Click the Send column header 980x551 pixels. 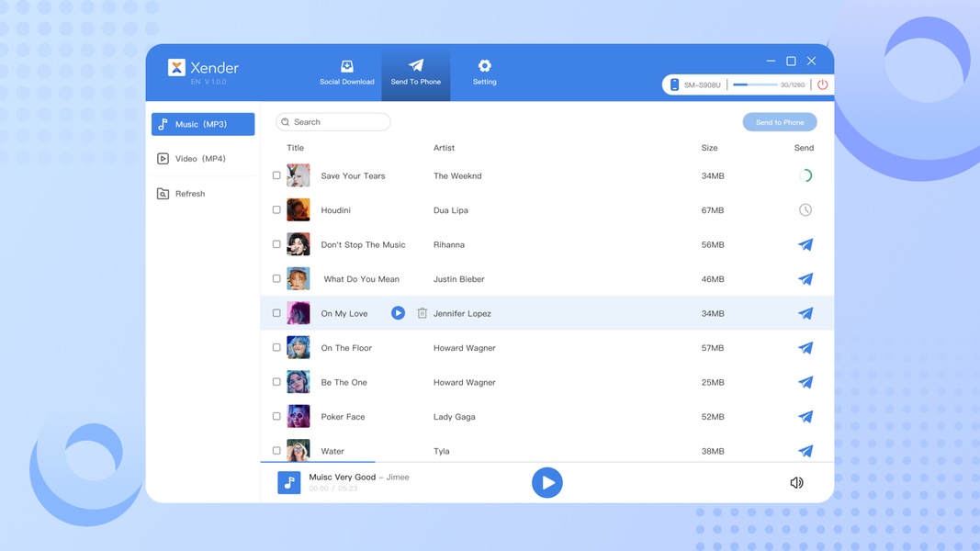click(x=804, y=148)
